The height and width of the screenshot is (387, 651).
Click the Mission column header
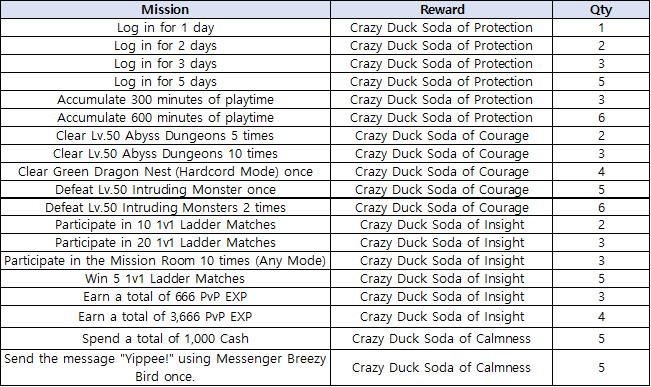click(x=165, y=9)
